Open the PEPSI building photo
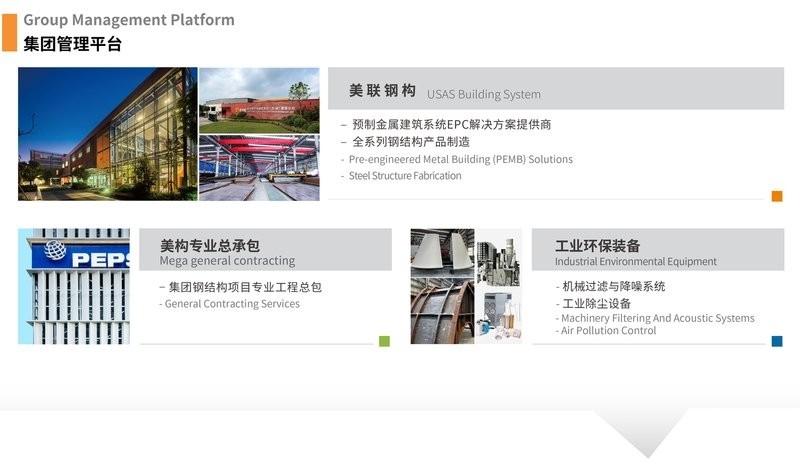This screenshot has height=468, width=800. click(74, 286)
